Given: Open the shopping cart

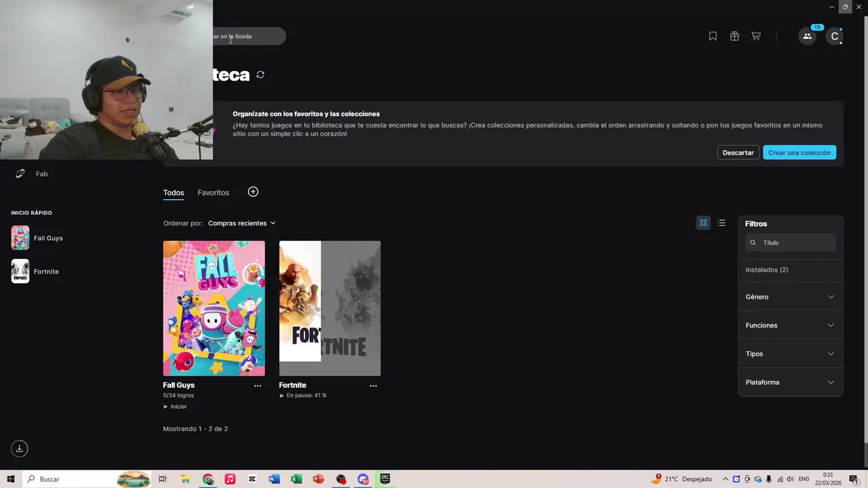Looking at the screenshot, I should tap(756, 36).
